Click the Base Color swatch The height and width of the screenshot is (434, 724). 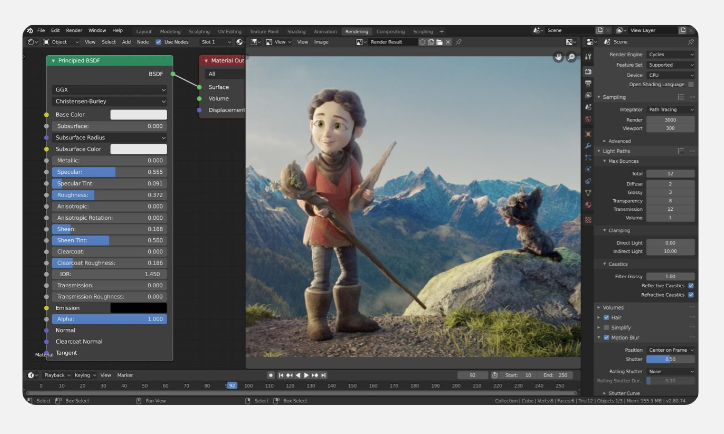(x=139, y=115)
